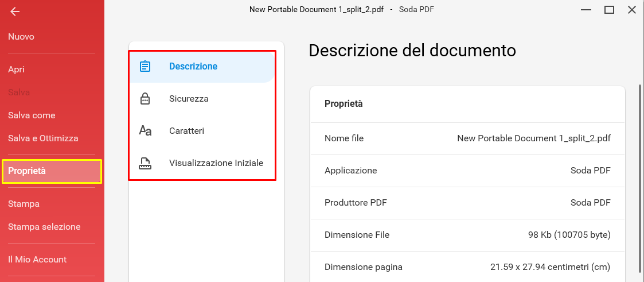
Task: Switch to the Descrizione tab
Action: click(x=202, y=66)
